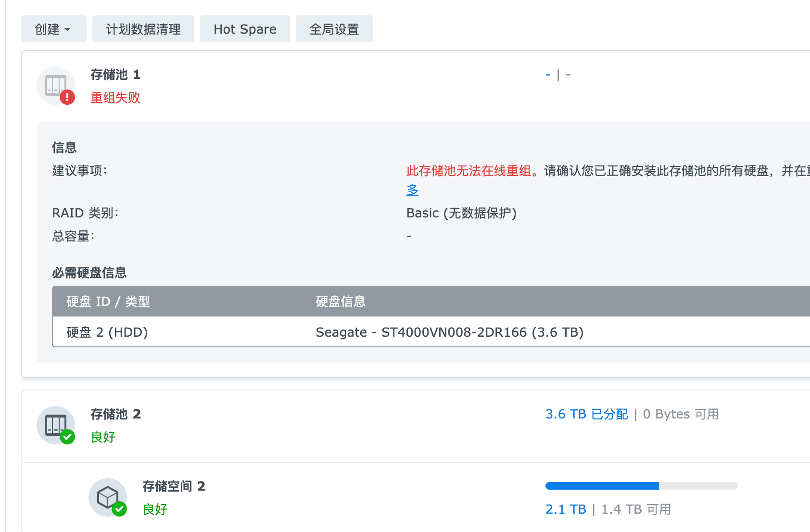This screenshot has height=532, width=810.
Task: Click the 全局设置 button
Action: click(x=334, y=29)
